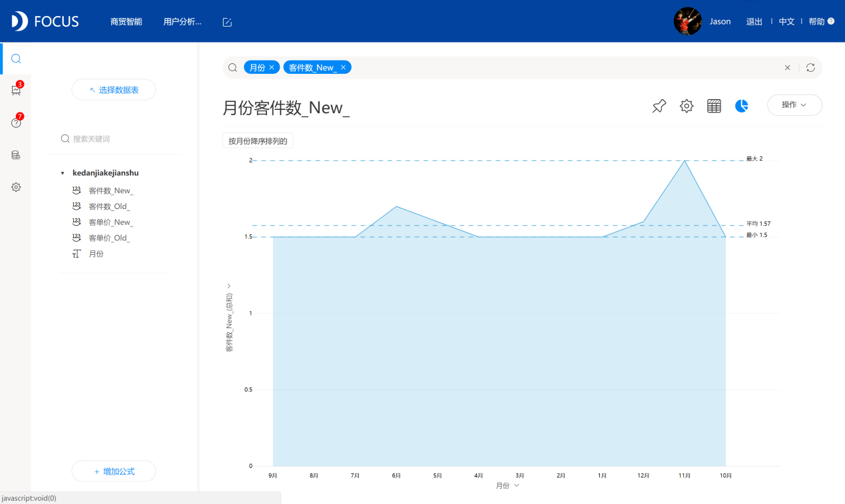Image resolution: width=845 pixels, height=504 pixels.
Task: Switch to chart type pie icon
Action: coord(742,106)
